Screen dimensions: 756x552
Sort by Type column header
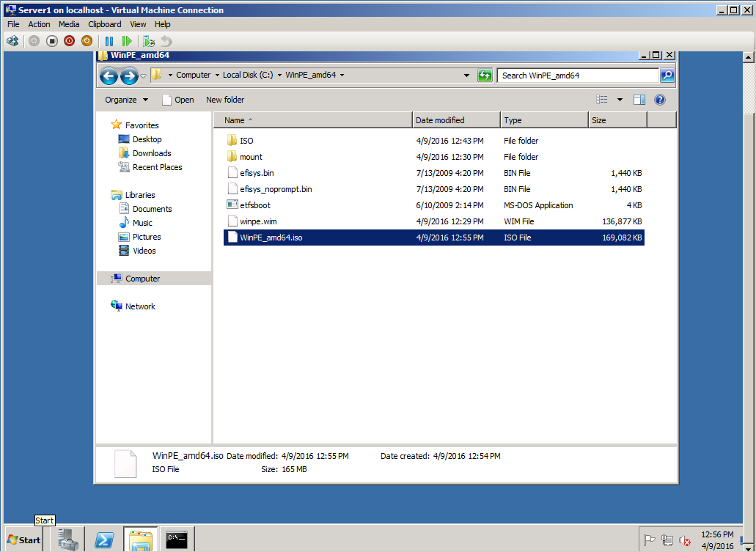pyautogui.click(x=544, y=120)
